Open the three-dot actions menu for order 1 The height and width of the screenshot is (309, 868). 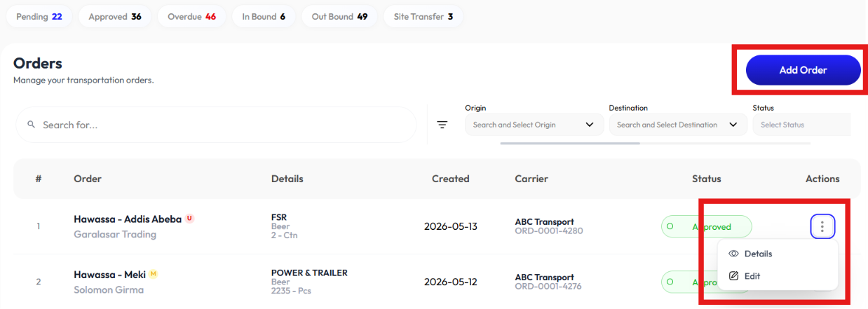pyautogui.click(x=822, y=226)
